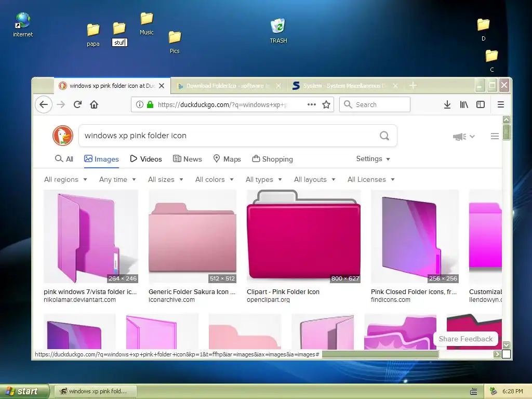Expand the All layouts filter
Screen dimensions: 532x399
[x=314, y=179]
